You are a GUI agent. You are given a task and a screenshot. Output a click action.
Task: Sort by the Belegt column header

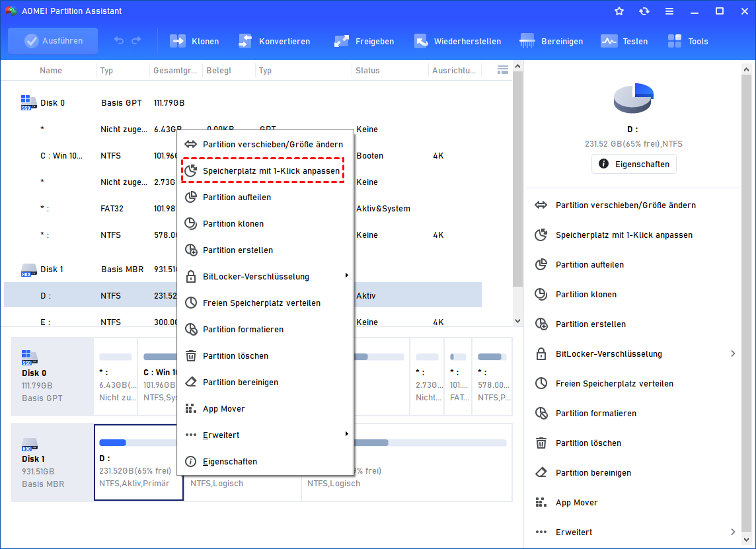[219, 71]
